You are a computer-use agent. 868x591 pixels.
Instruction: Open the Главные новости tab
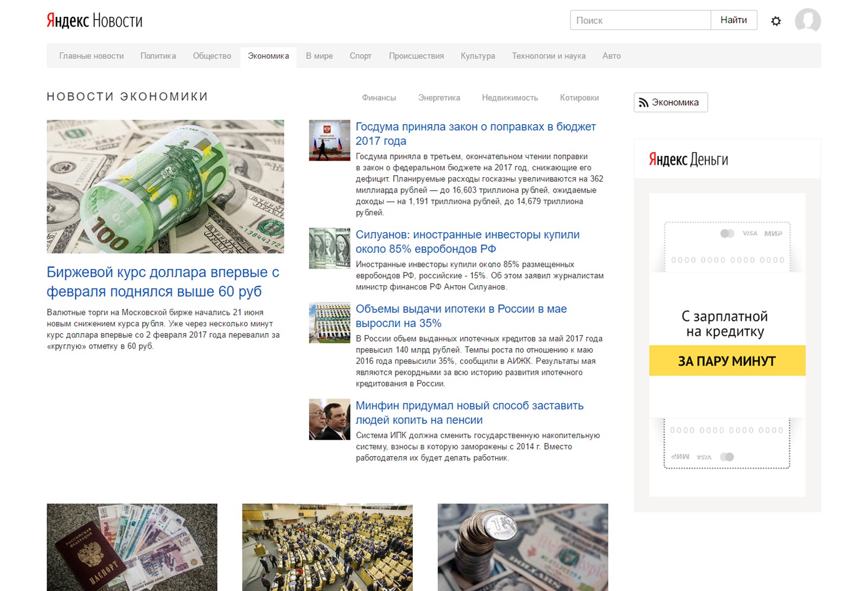(92, 56)
